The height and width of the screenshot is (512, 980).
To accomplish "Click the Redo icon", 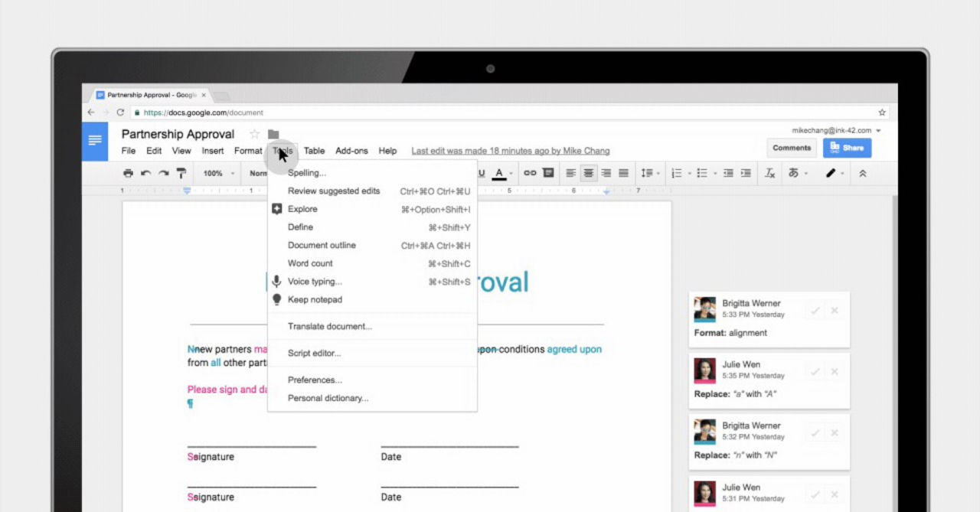I will click(x=164, y=173).
